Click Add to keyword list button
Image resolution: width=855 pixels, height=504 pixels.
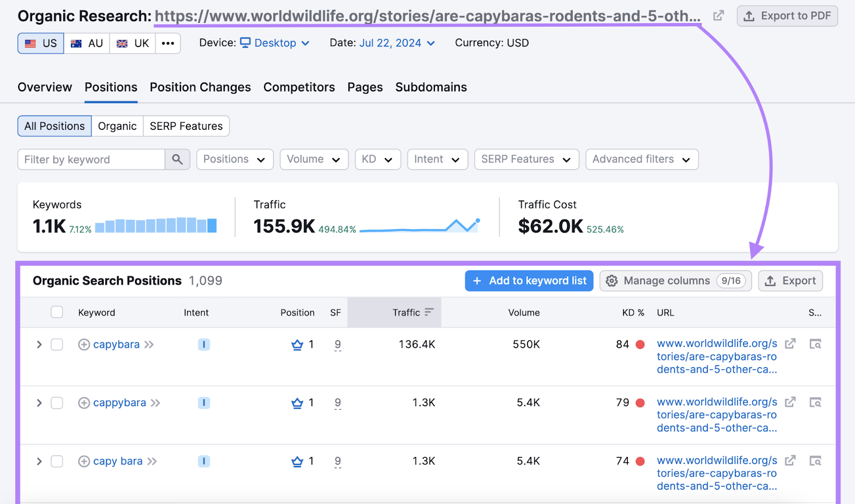pos(529,281)
